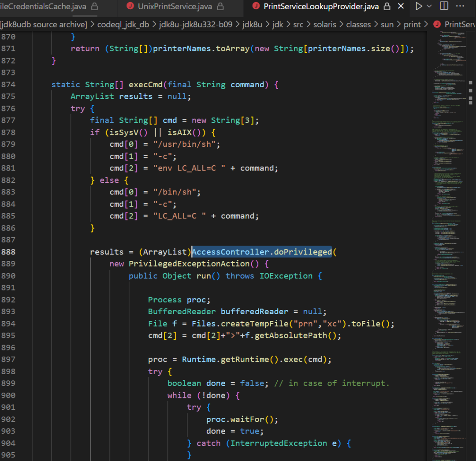
Task: Click the 'print' breadcrumb link
Action: (x=412, y=24)
